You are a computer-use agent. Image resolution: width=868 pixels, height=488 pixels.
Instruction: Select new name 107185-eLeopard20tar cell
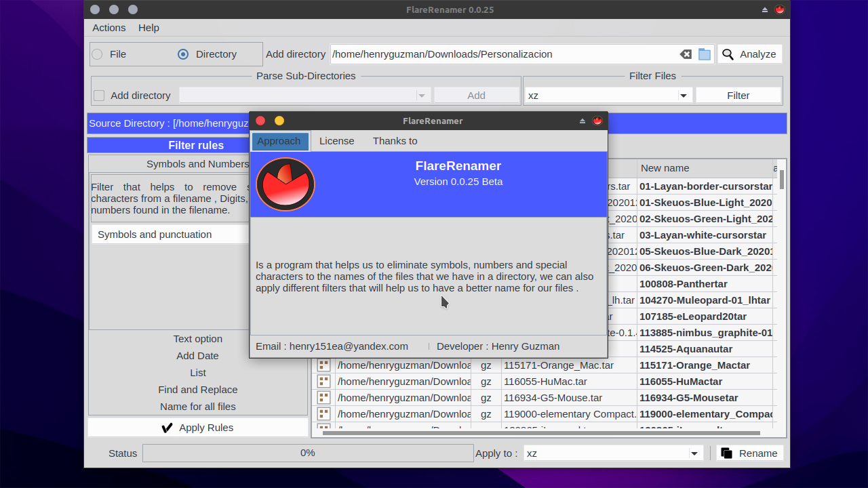tap(705, 317)
